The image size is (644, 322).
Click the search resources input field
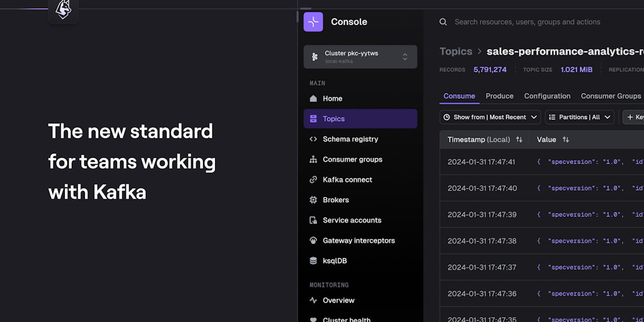coord(527,22)
